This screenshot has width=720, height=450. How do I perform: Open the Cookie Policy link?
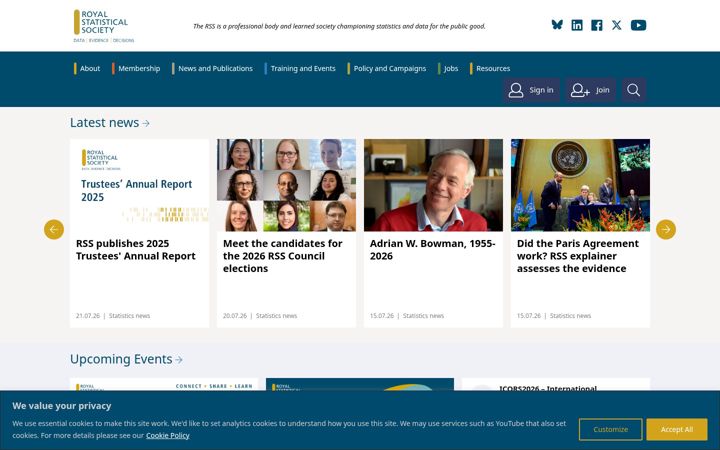pyautogui.click(x=168, y=435)
